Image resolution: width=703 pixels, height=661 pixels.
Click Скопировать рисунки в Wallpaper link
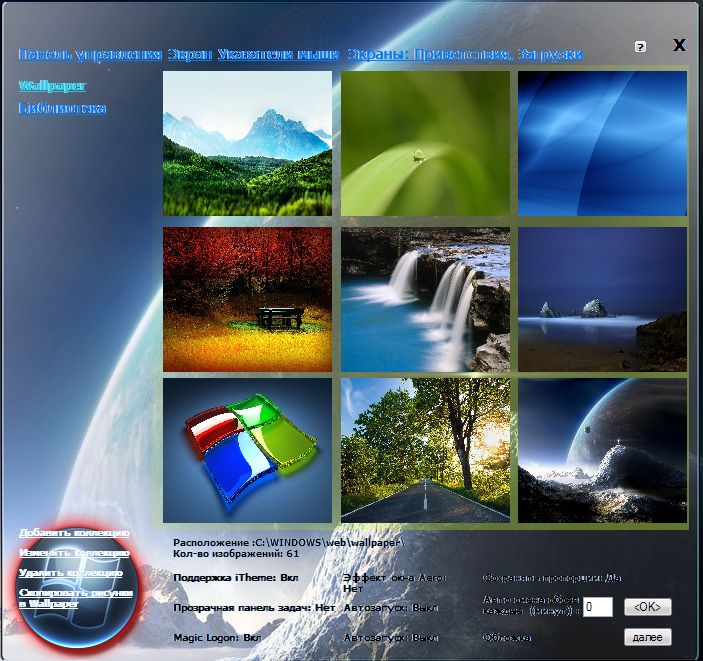point(76,598)
